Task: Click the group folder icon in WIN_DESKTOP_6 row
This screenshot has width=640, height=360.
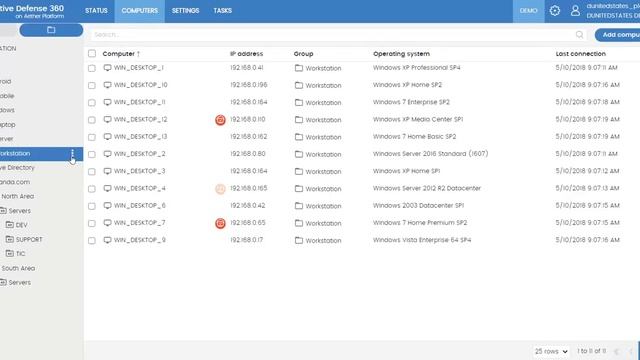Action: coord(299,206)
